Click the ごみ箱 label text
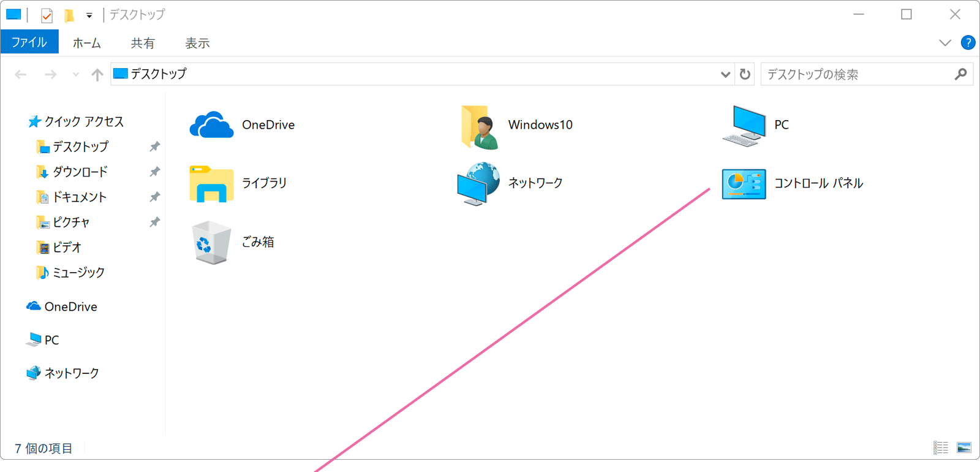980x472 pixels. click(258, 242)
